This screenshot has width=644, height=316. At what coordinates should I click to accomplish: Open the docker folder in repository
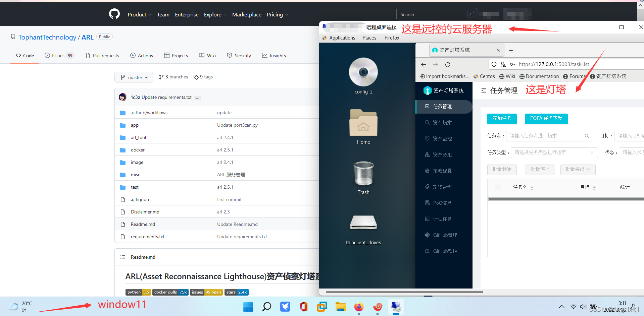click(x=138, y=150)
